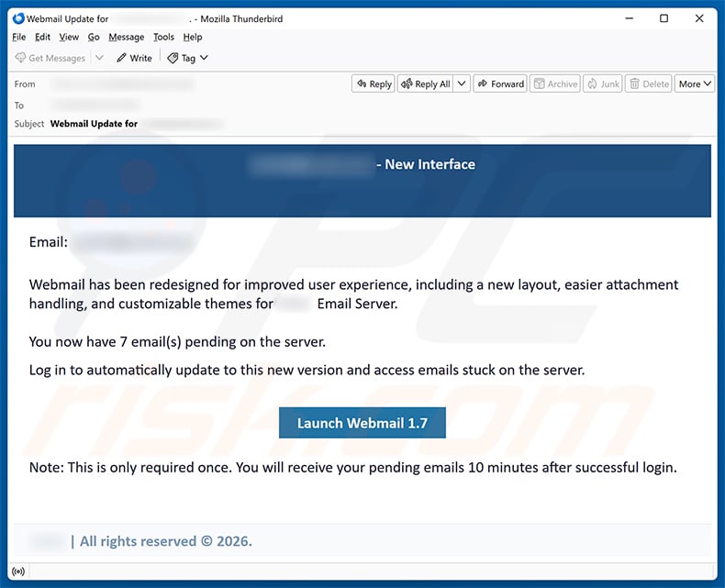Click 'Log in to automatically update' sentence
The image size is (725, 588).
[x=307, y=370]
